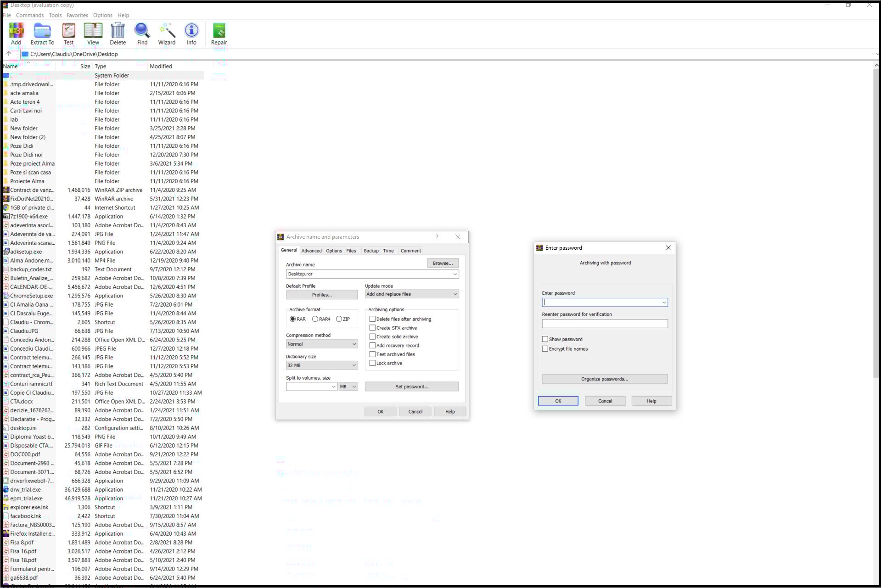Viewport: 881px width, 588px height.
Task: Open the MB unit dropdown
Action: [x=348, y=387]
